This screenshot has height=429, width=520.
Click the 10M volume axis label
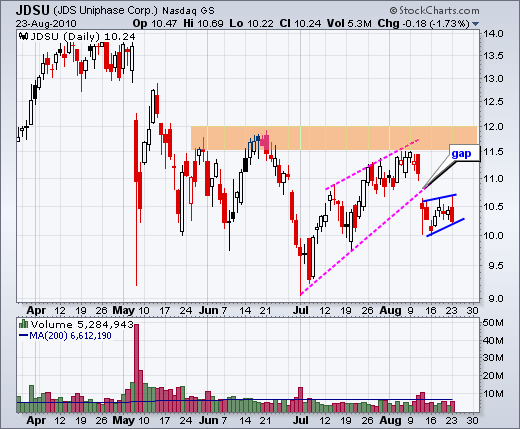(x=493, y=394)
